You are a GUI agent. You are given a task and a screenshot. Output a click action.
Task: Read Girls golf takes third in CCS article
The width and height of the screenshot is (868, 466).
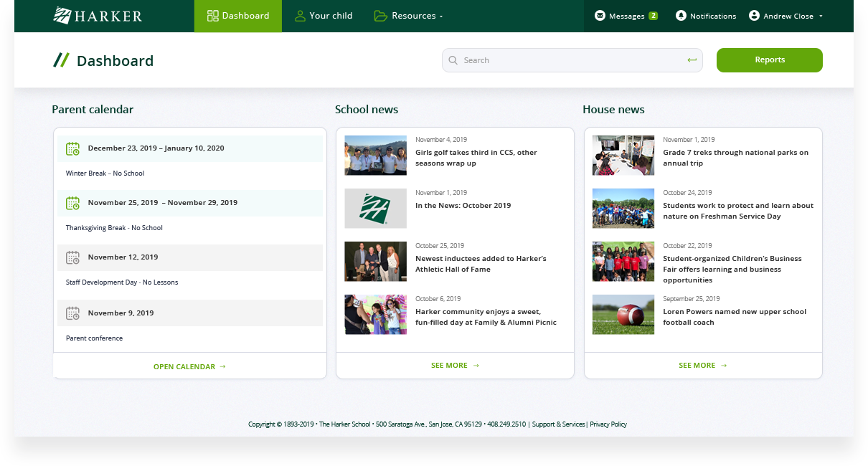click(x=476, y=158)
